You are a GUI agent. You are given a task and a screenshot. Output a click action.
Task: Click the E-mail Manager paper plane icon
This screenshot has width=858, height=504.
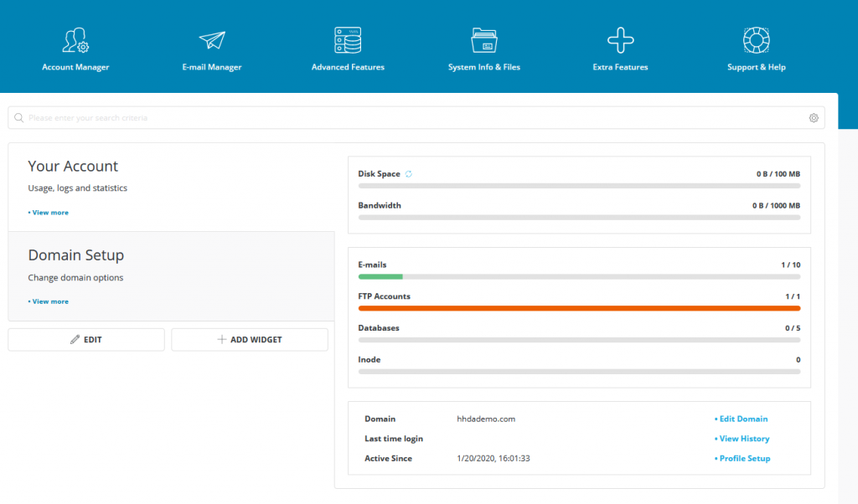(x=212, y=40)
